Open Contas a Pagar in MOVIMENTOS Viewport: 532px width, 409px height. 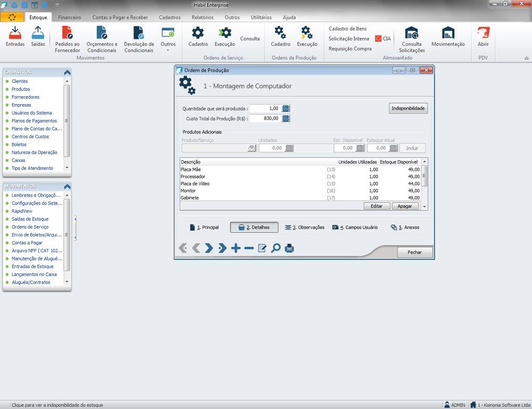point(27,243)
